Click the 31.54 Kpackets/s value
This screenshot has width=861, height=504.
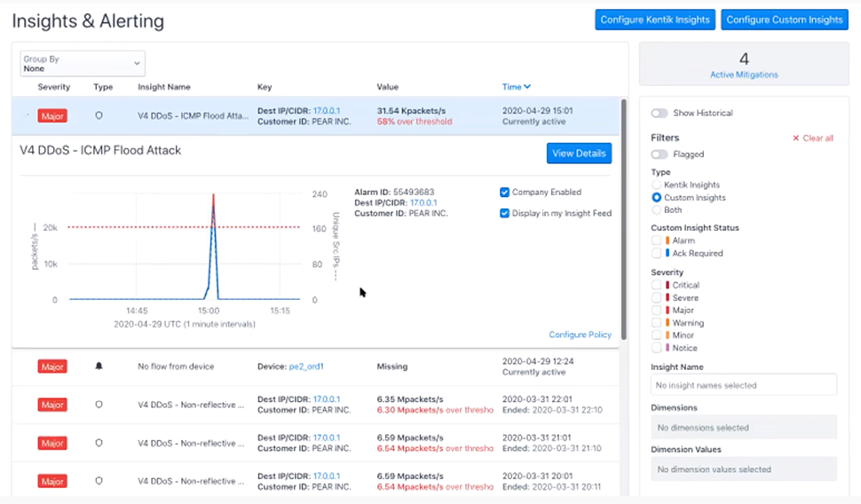(411, 110)
